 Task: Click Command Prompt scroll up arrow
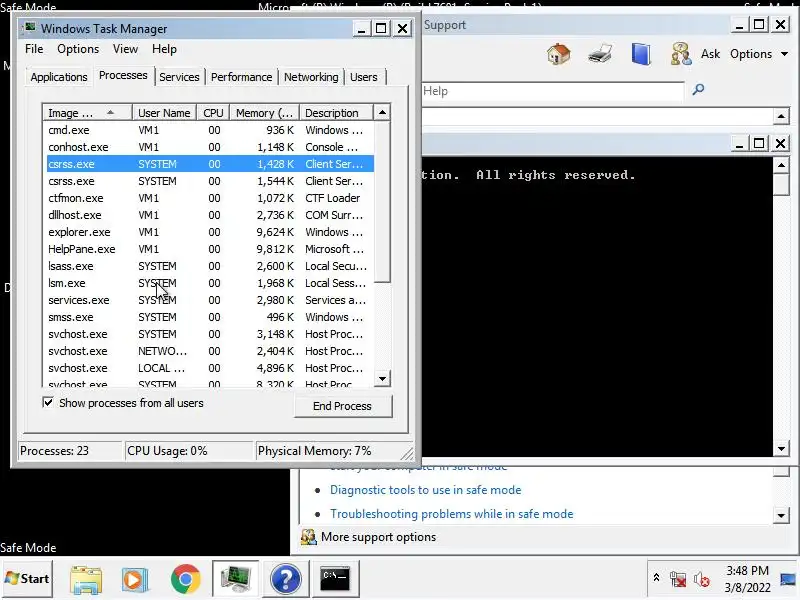pyautogui.click(x=781, y=165)
